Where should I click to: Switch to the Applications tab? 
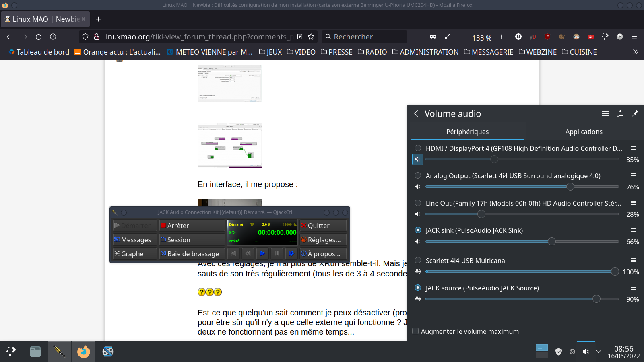(584, 132)
